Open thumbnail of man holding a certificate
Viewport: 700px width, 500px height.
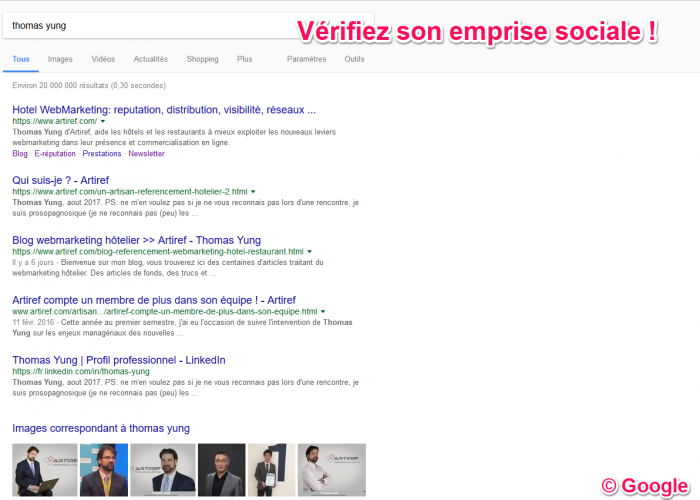(x=271, y=470)
